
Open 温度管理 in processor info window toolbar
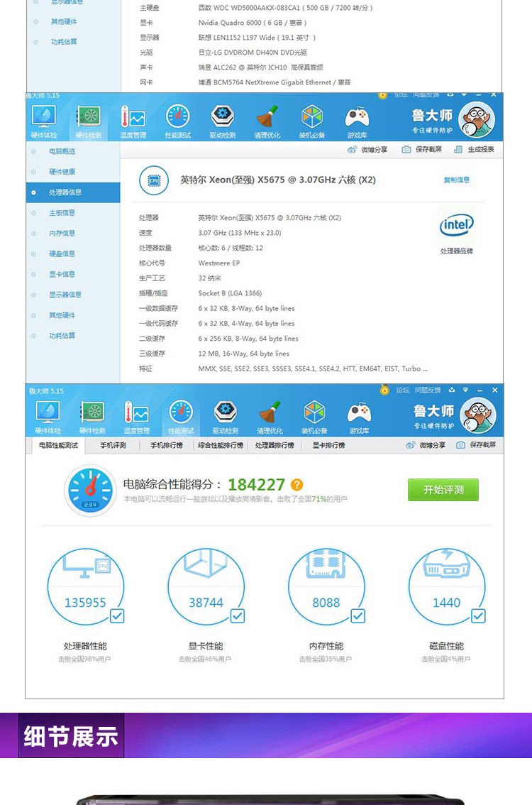pos(133,121)
